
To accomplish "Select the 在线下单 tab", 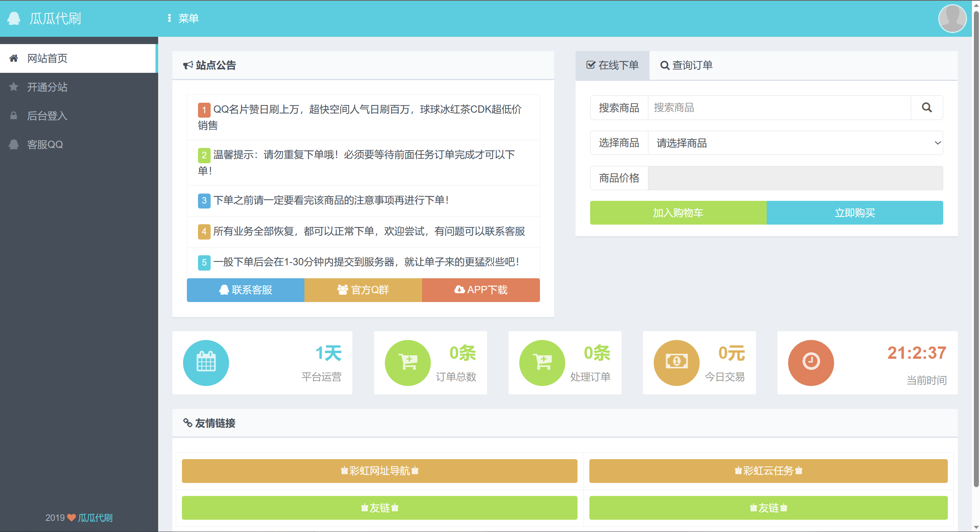I will (612, 66).
